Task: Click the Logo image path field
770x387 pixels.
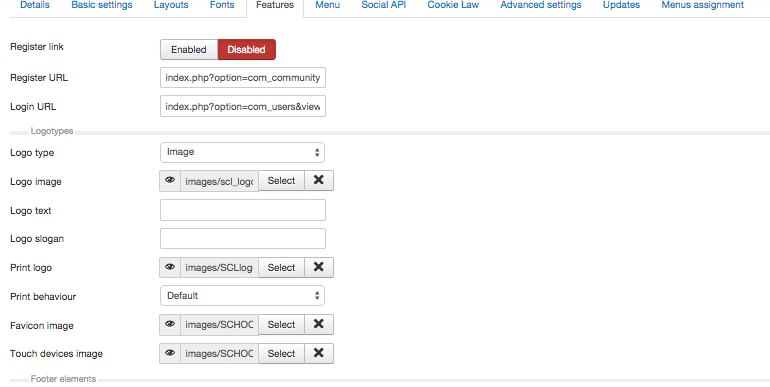Action: pyautogui.click(x=220, y=181)
